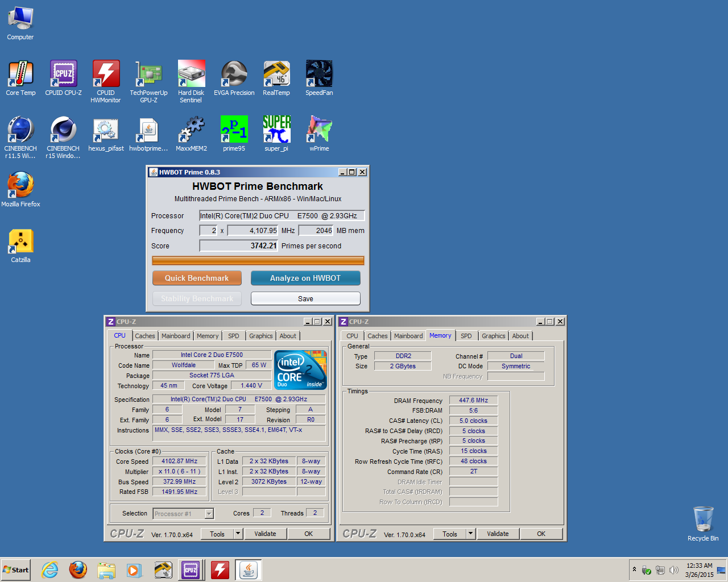728x582 pixels.
Task: Expand Tools arrow in right CPU-Z
Action: [471, 534]
